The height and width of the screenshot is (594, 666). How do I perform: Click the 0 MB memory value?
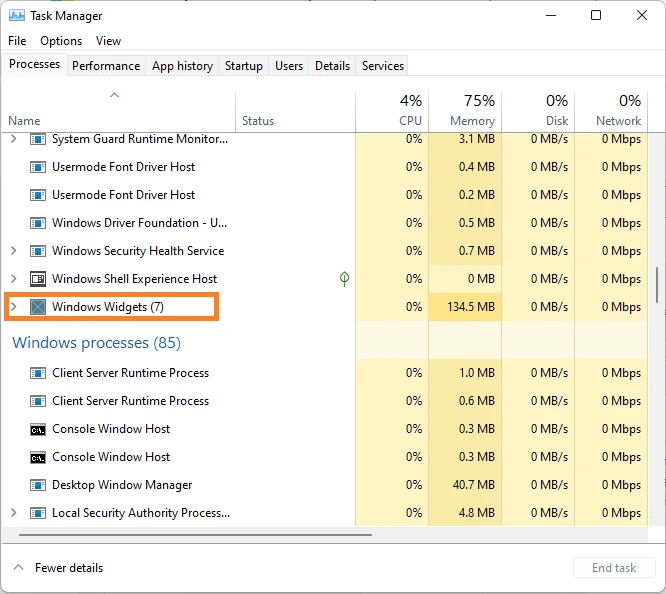coord(481,279)
